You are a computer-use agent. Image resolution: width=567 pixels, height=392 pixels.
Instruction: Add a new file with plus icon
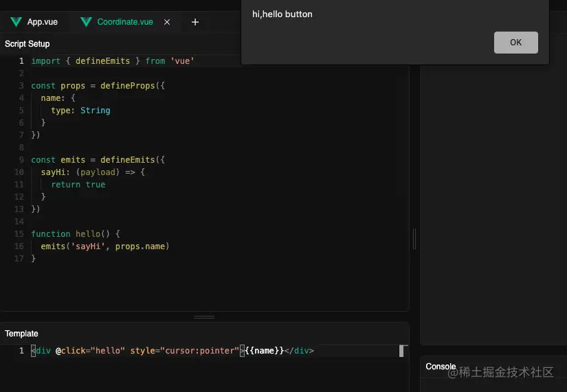pos(195,22)
